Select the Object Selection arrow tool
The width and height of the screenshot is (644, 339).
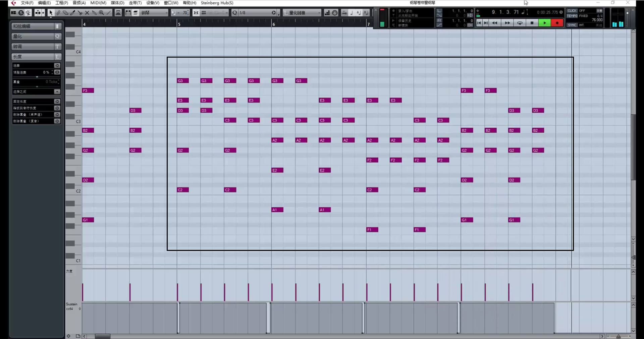(x=51, y=13)
